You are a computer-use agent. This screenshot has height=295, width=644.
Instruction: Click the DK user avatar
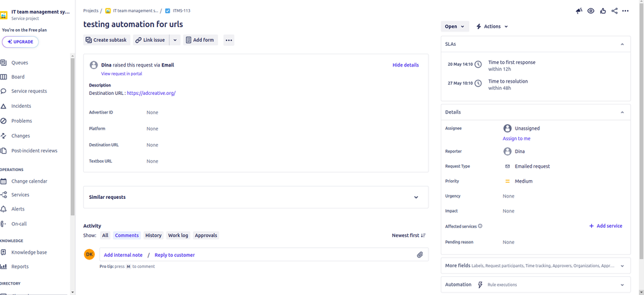click(90, 254)
